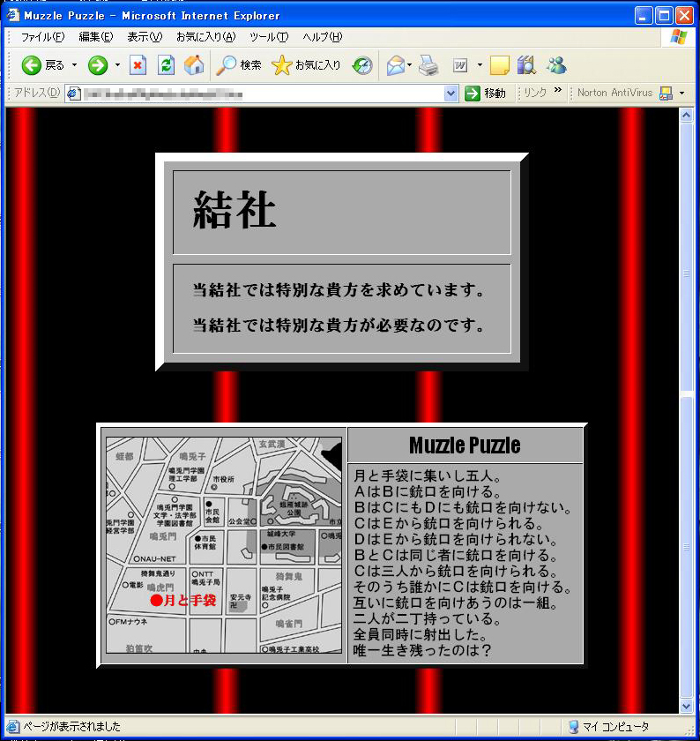Screen dimensions: 700x741
Task: Click the green Forward arrow button
Action: tap(98, 65)
